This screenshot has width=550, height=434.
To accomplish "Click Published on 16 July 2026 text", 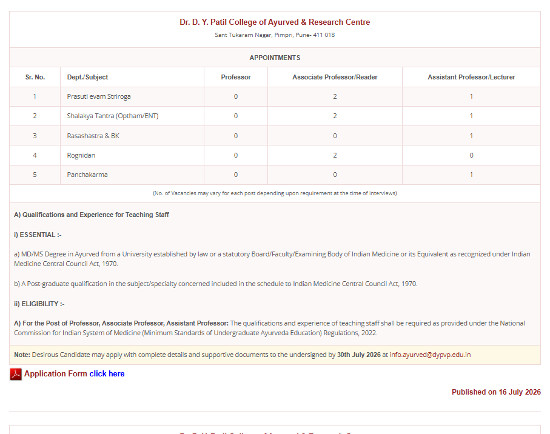I will [496, 392].
